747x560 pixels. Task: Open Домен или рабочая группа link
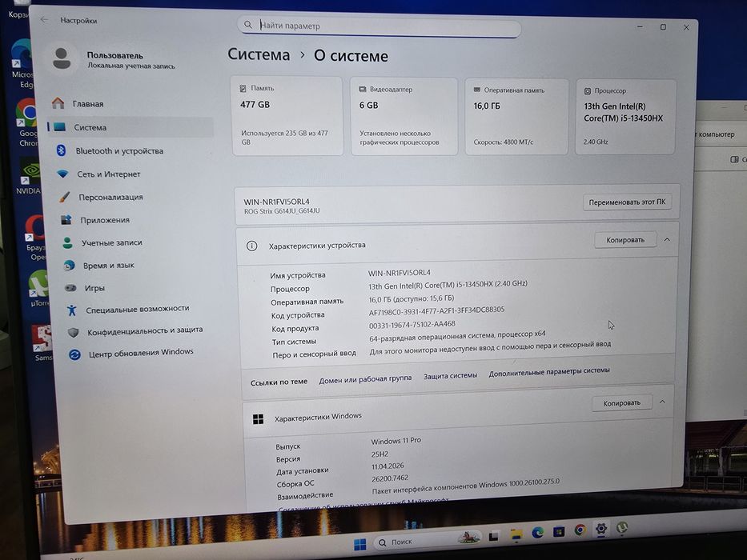[x=365, y=379]
